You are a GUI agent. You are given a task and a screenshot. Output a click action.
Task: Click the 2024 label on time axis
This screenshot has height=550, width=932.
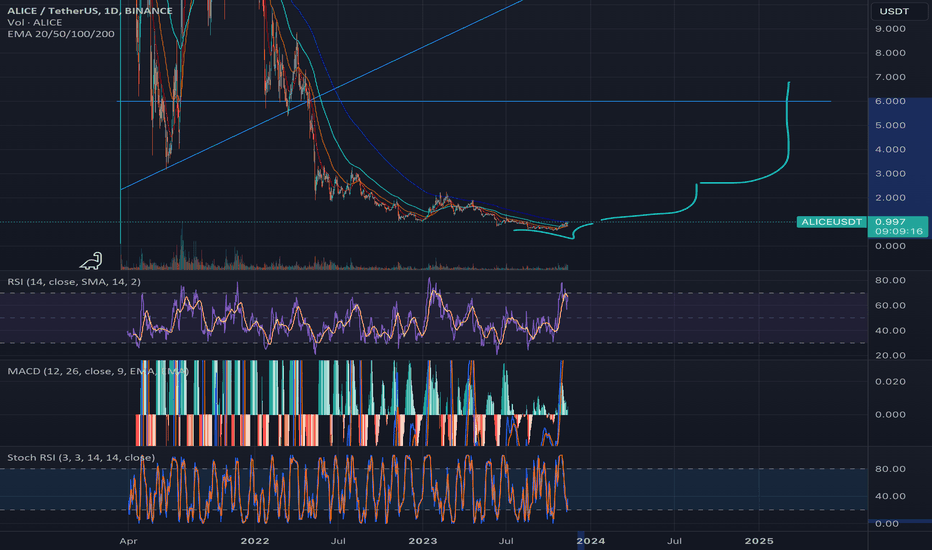[591, 541]
